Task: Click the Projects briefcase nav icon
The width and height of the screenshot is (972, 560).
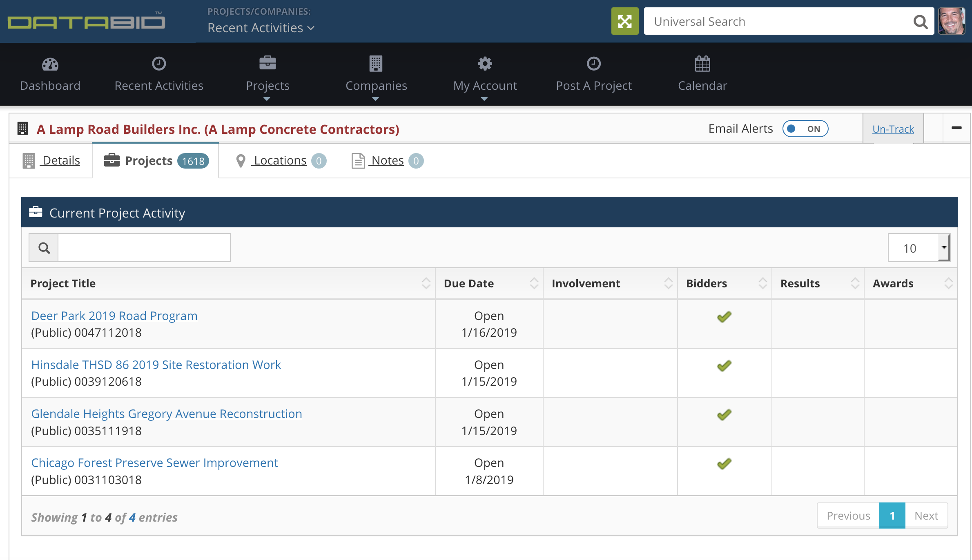Action: pyautogui.click(x=268, y=63)
